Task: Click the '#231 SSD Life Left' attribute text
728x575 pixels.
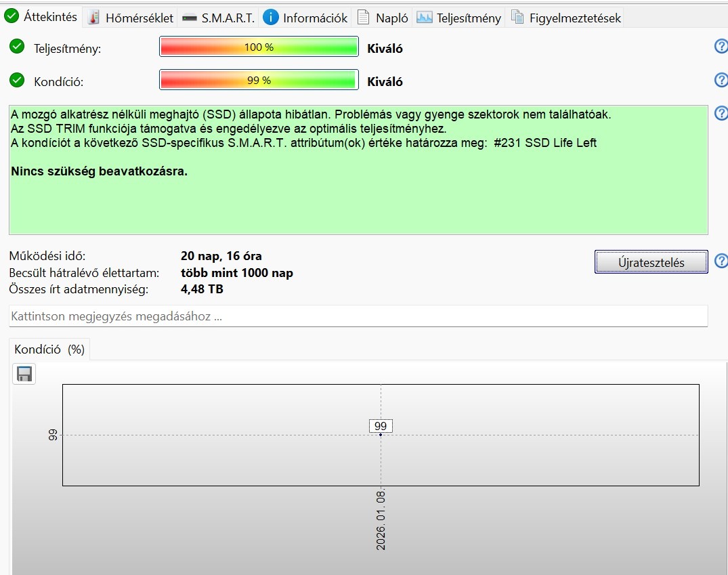Action: [x=545, y=143]
